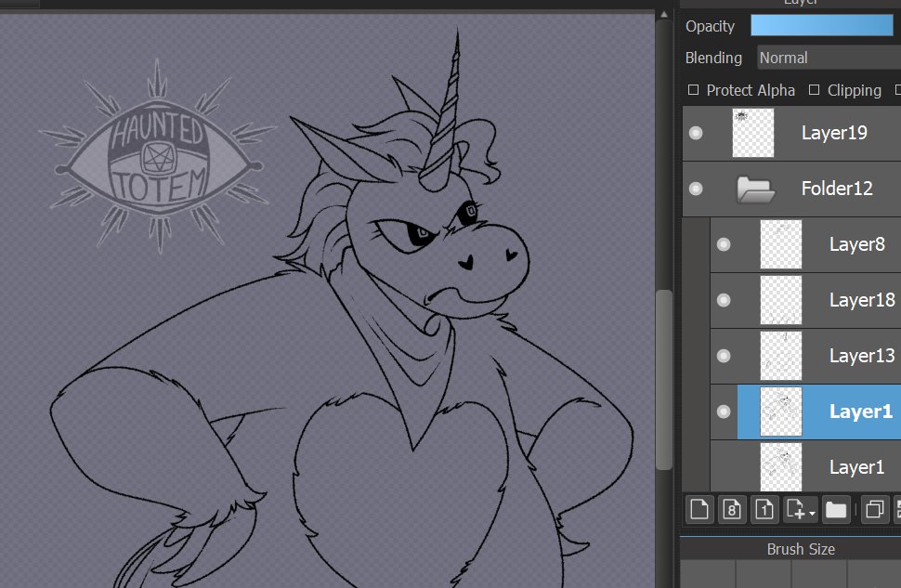The width and height of the screenshot is (901, 588).
Task: Click the highlighted Layer1 thumbnail
Action: point(781,412)
